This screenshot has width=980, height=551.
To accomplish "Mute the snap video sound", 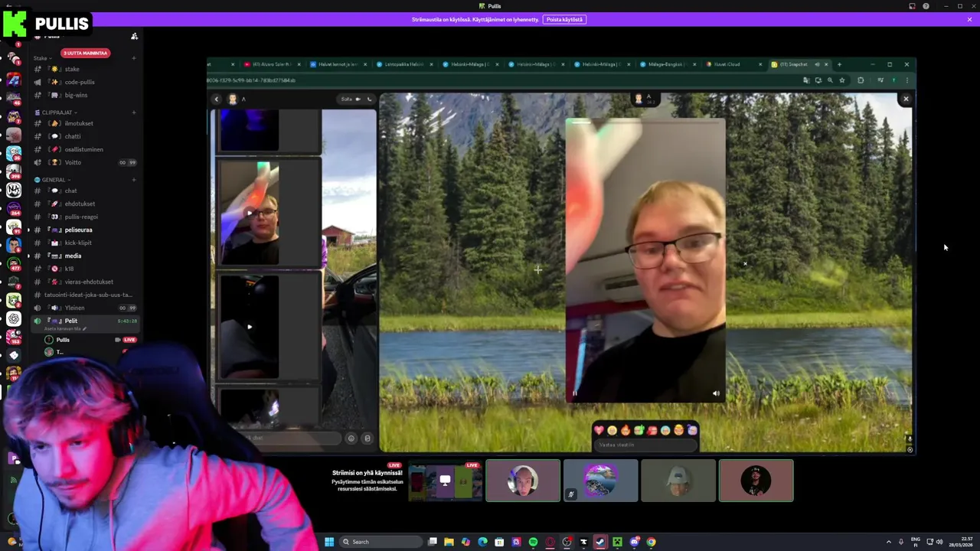I will (716, 393).
